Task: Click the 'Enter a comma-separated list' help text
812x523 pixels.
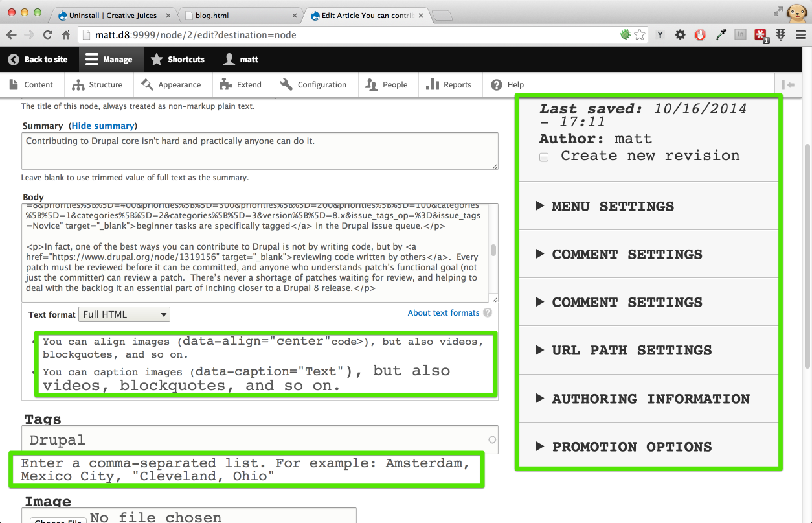Action: 245,470
